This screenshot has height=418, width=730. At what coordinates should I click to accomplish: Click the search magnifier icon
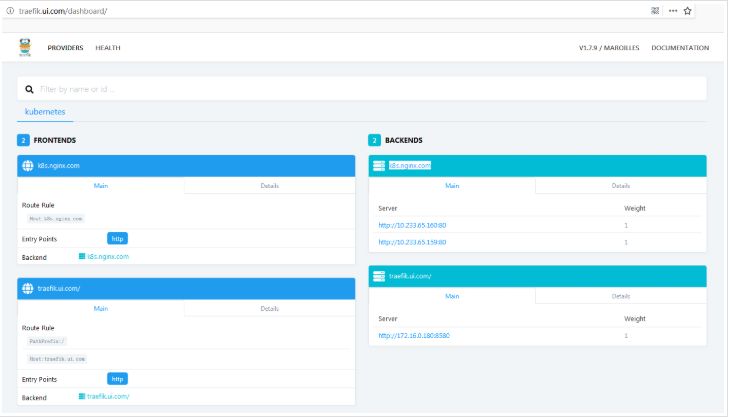(29, 89)
